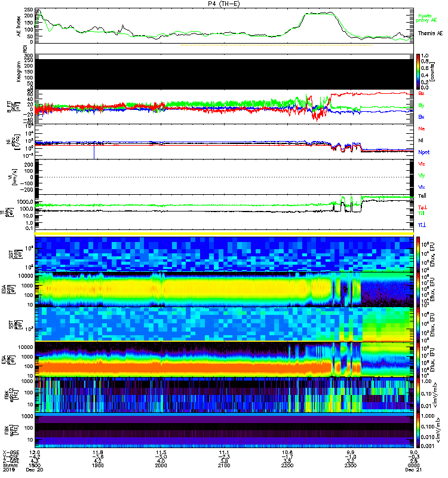Image resolution: width=448 pixels, height=478 pixels.
Task: Select the "Themis AE" legend label
Action: [429, 33]
